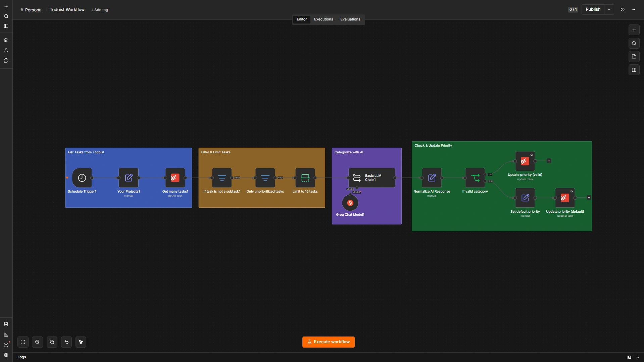644x362 pixels.
Task: Open help menu in the sidebar
Action: 6,345
